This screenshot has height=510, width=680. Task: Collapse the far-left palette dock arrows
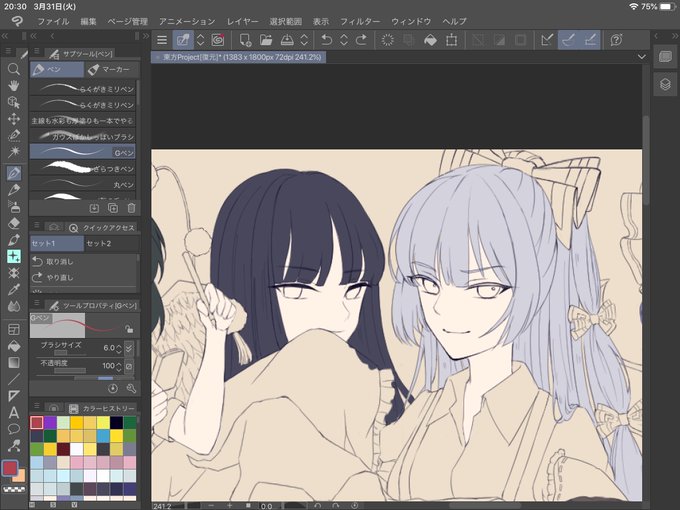coord(5,36)
